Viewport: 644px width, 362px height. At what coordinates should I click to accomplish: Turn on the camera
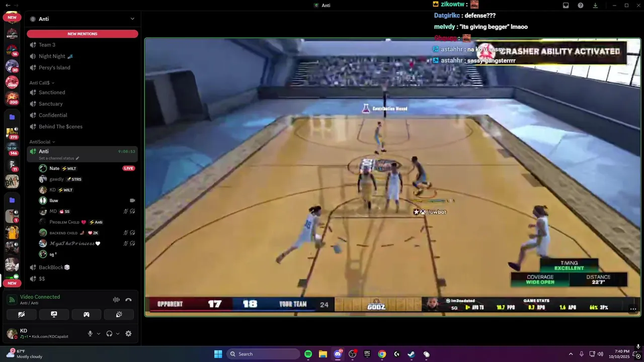click(21, 314)
